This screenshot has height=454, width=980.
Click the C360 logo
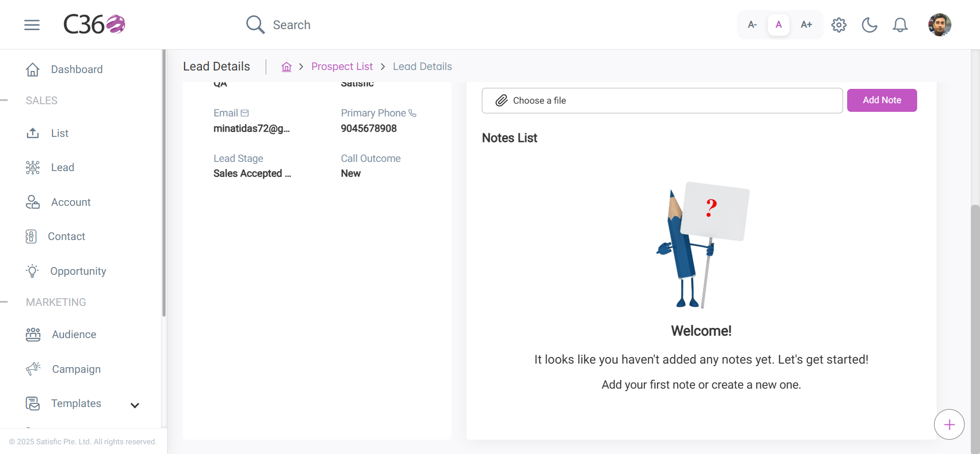click(x=94, y=24)
